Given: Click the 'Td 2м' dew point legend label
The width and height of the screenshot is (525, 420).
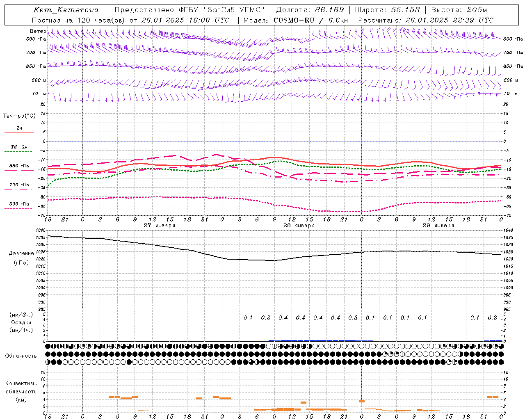Looking at the screenshot, I should [19, 147].
